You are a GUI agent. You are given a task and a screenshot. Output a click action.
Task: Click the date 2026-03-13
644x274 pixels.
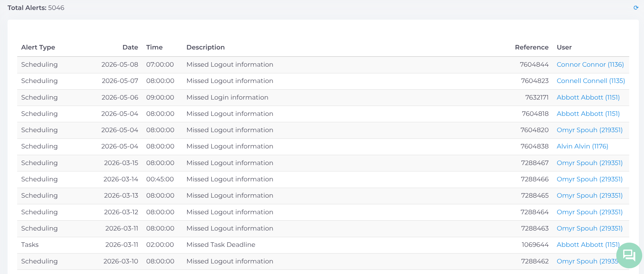pyautogui.click(x=121, y=196)
